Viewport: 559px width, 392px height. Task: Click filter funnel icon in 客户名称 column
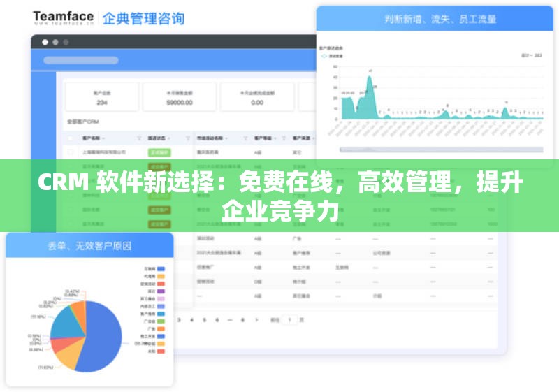click(x=139, y=138)
